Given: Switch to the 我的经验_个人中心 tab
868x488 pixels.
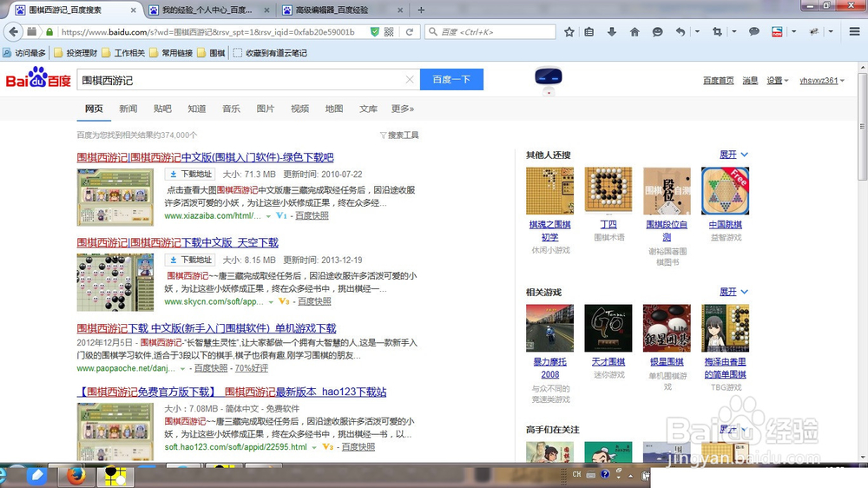Looking at the screenshot, I should point(207,10).
